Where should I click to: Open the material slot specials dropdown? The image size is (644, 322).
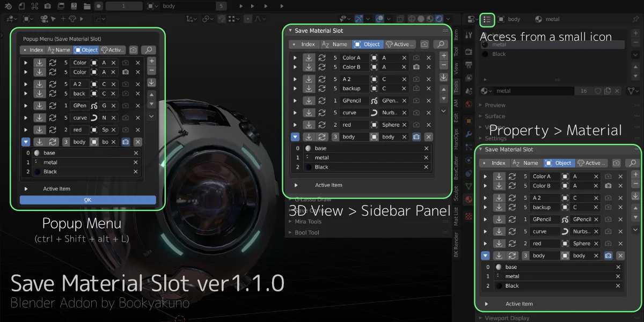click(x=637, y=55)
